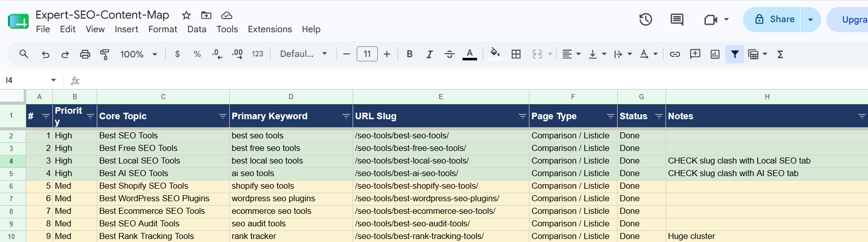Undo the last action
This screenshot has width=868, height=242.
pos(45,54)
